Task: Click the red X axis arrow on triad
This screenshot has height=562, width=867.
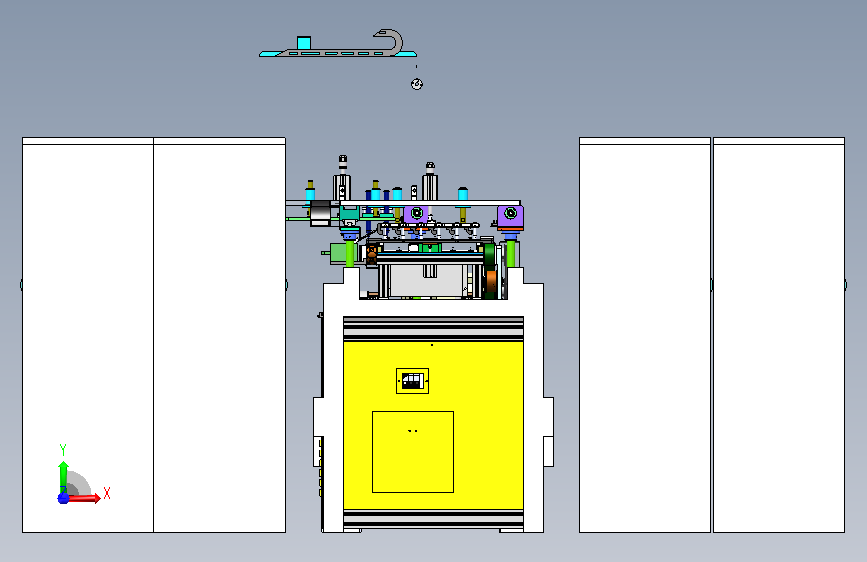Action: [86, 498]
